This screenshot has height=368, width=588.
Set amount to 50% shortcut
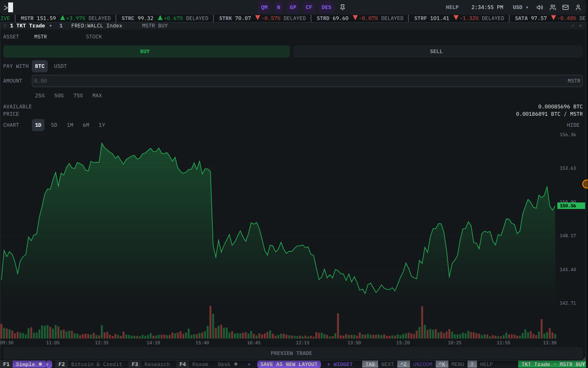tap(59, 96)
